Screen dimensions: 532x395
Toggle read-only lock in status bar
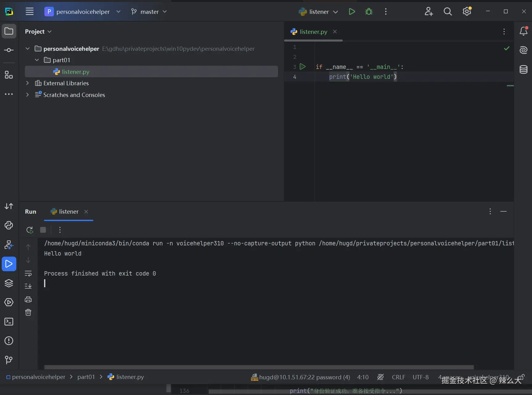point(521,377)
